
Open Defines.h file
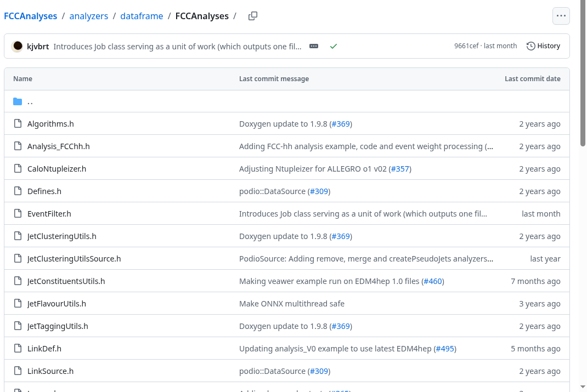coord(44,191)
